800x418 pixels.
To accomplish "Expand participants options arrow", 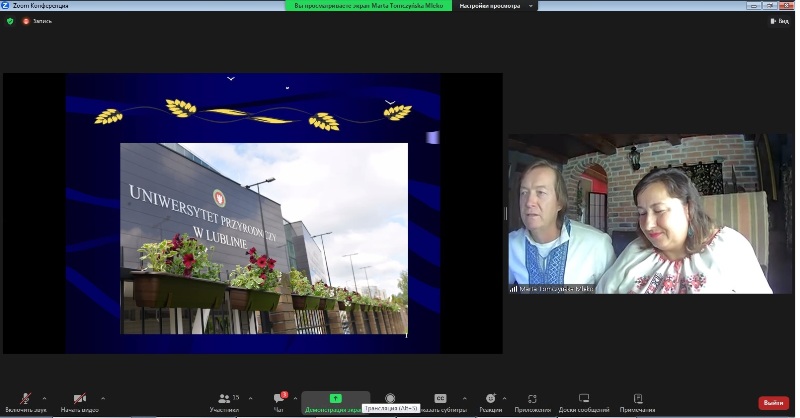I will [250, 399].
